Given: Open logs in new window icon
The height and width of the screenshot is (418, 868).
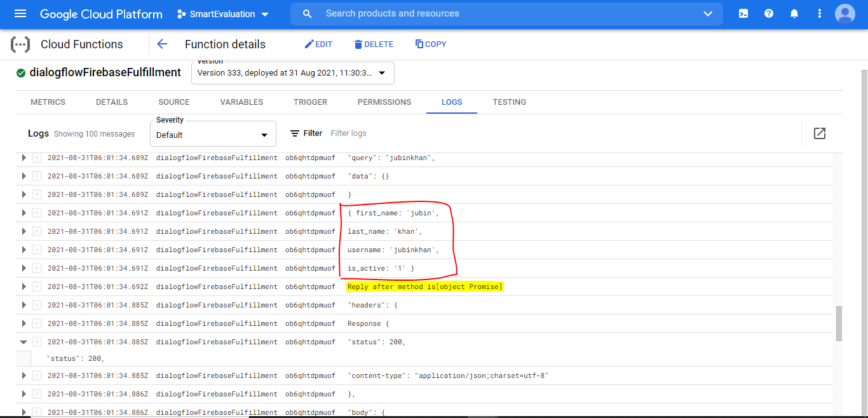Looking at the screenshot, I should click(820, 133).
